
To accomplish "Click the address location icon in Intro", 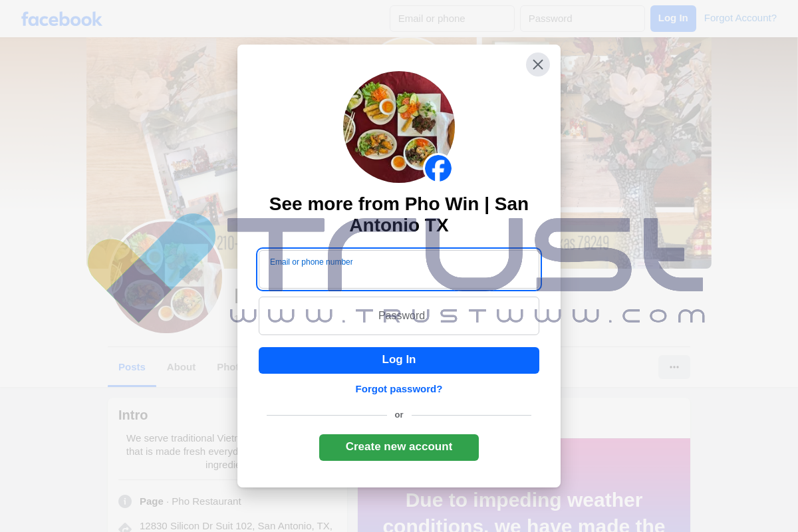I will (x=125, y=528).
